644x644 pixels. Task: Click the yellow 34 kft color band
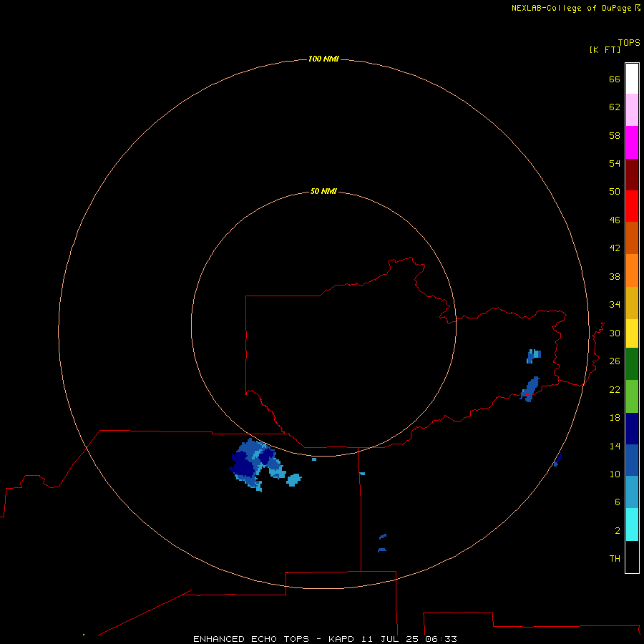tap(632, 333)
